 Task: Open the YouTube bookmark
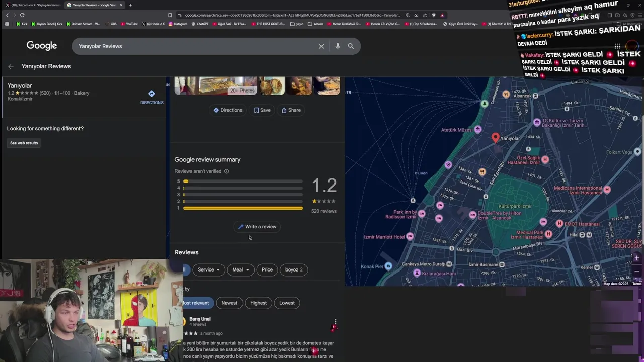click(129, 24)
